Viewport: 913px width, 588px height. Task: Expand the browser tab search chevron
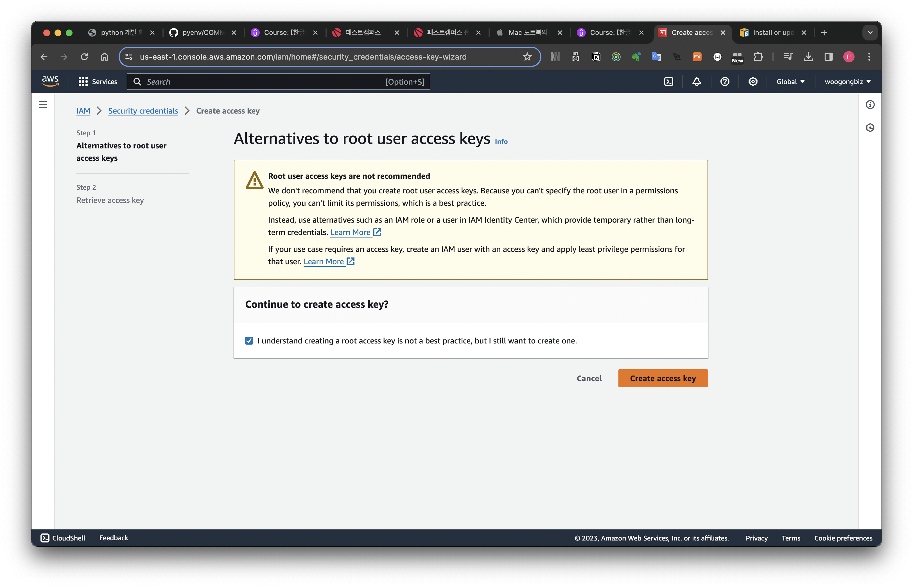tap(870, 33)
